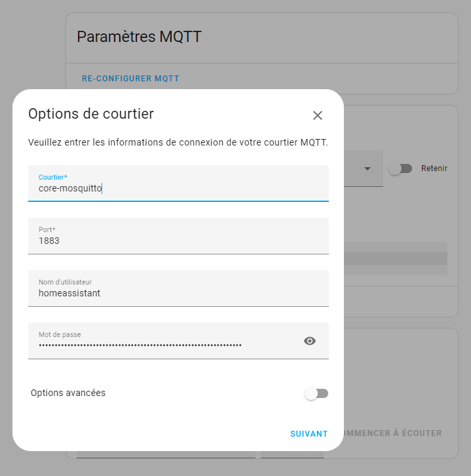Image resolution: width=471 pixels, height=476 pixels.
Task: Click the Paramètres MQTT heading
Action: pyautogui.click(x=139, y=37)
